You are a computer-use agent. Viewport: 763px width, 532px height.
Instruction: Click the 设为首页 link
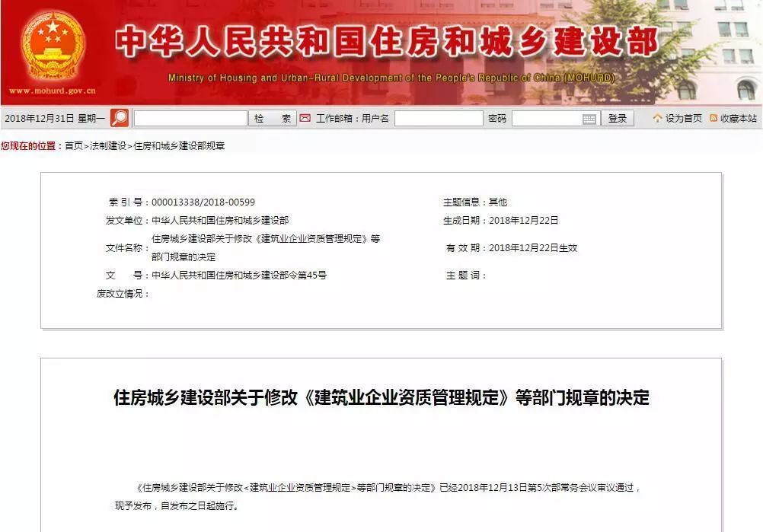(x=683, y=118)
